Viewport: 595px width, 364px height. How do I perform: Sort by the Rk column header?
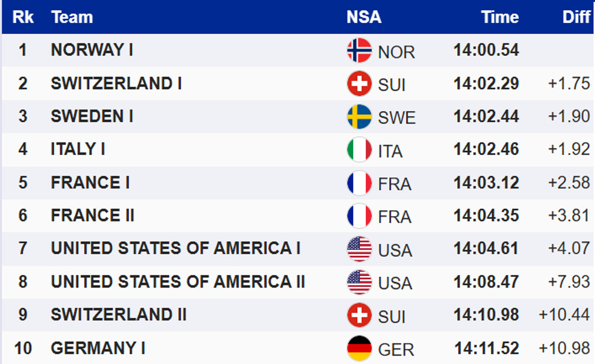[23, 17]
